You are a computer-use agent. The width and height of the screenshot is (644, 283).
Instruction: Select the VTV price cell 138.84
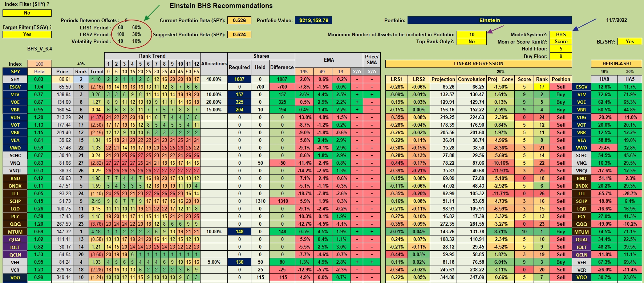[x=62, y=94]
